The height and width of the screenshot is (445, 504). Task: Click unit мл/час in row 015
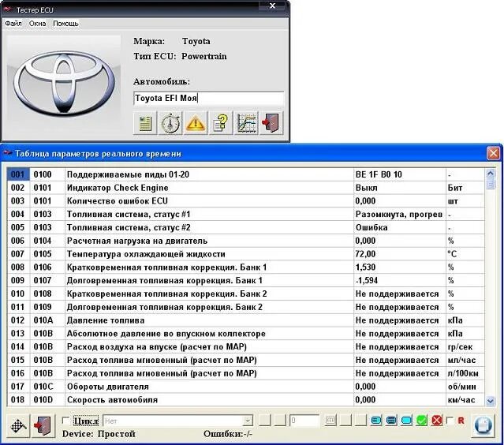(x=461, y=360)
